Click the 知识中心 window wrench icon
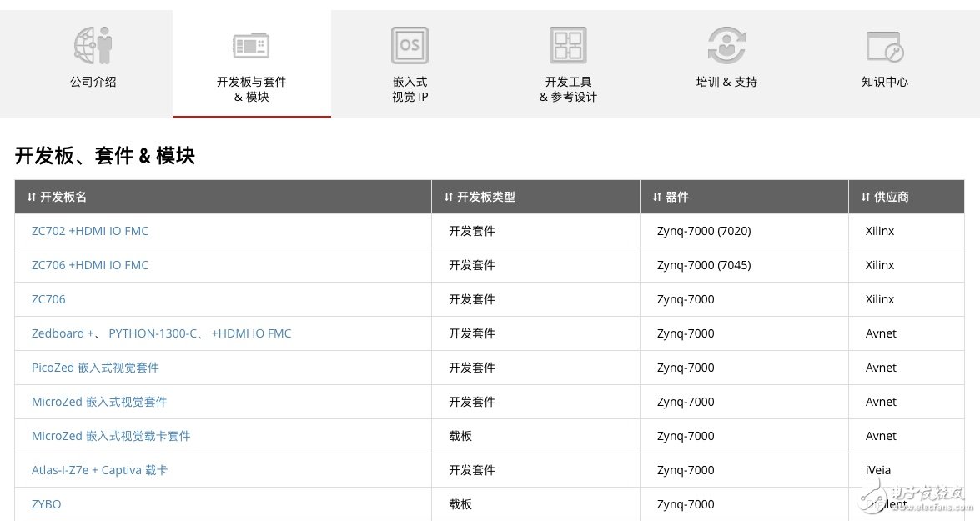This screenshot has height=521, width=980. [x=884, y=45]
